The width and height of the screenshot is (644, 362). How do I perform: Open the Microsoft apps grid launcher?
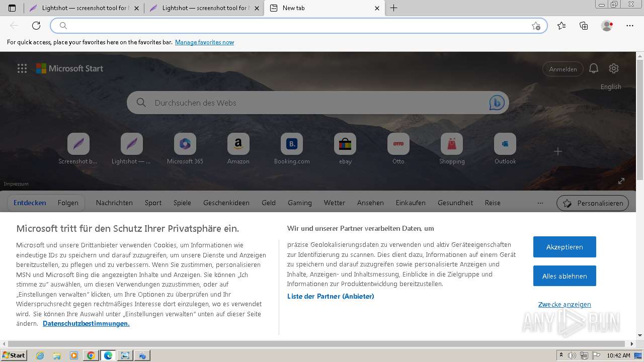(22, 69)
